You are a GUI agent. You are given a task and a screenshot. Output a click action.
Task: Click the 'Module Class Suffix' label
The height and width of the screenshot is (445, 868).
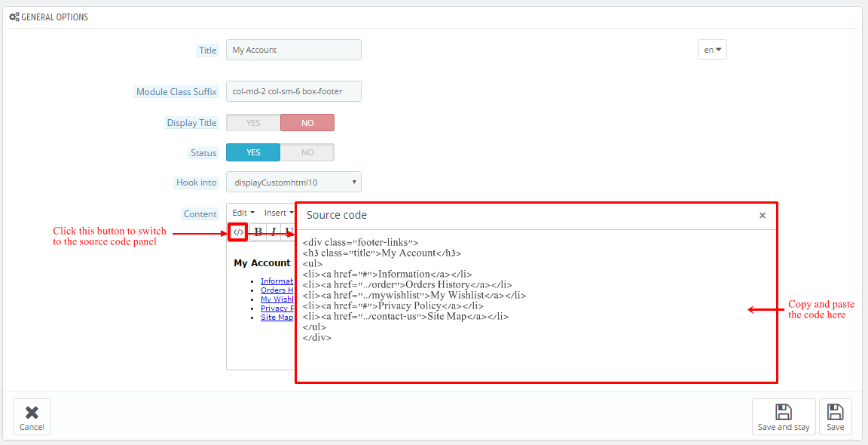[176, 92]
